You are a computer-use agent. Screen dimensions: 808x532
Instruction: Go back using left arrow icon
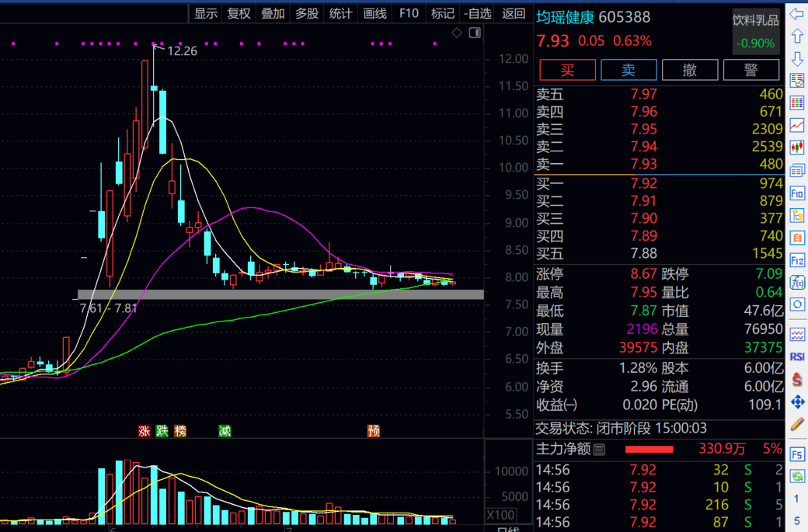(796, 15)
